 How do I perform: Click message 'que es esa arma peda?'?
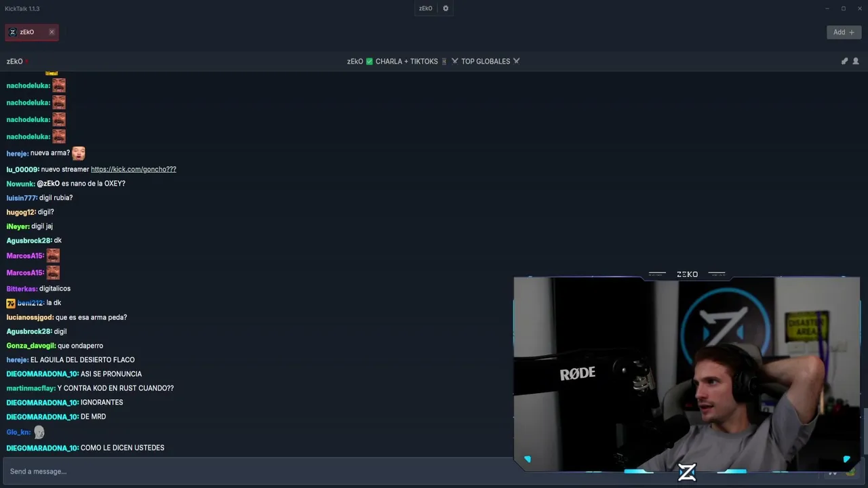pyautogui.click(x=91, y=317)
